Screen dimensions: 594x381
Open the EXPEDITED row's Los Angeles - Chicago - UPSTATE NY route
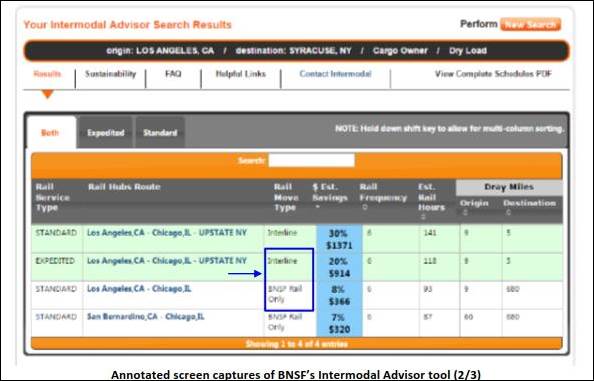point(167,261)
